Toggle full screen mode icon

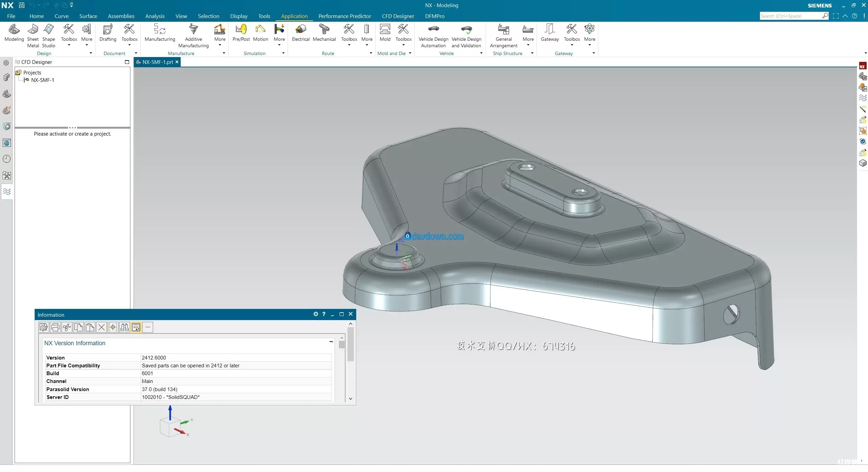click(x=836, y=16)
